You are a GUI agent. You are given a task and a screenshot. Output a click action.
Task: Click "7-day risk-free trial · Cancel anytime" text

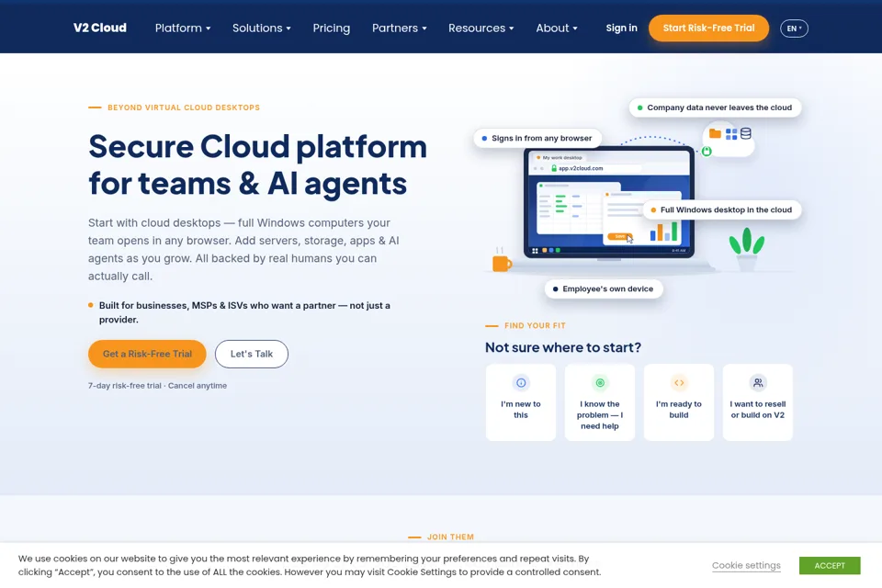click(157, 386)
